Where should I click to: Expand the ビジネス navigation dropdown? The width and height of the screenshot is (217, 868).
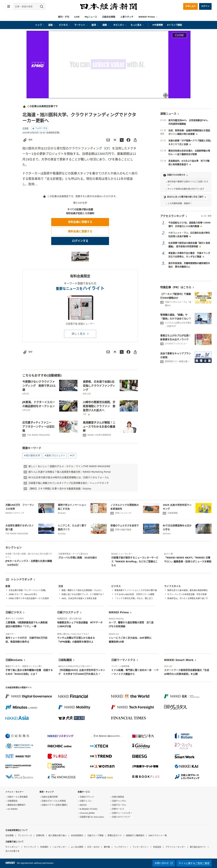(64, 25)
